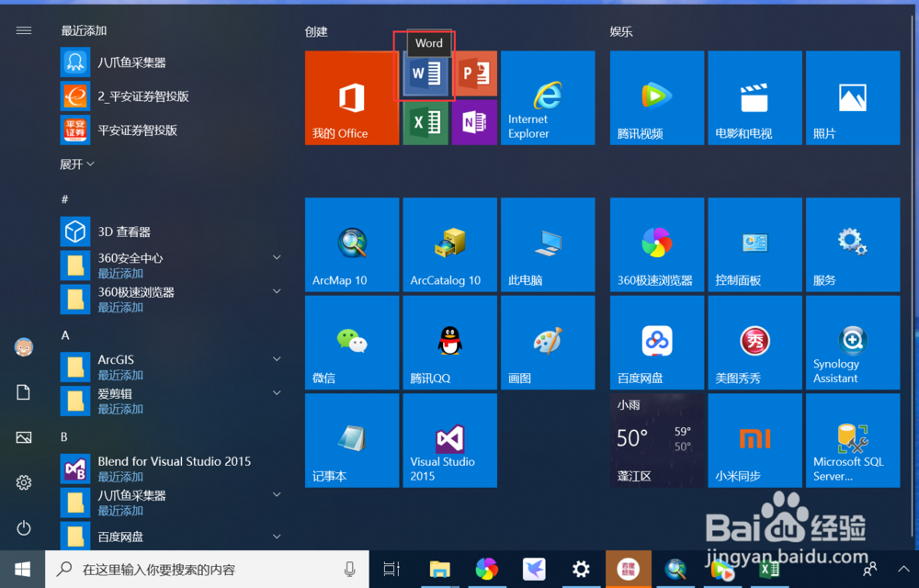Open the Word tile
Screen dimensions: 919x588
point(425,73)
